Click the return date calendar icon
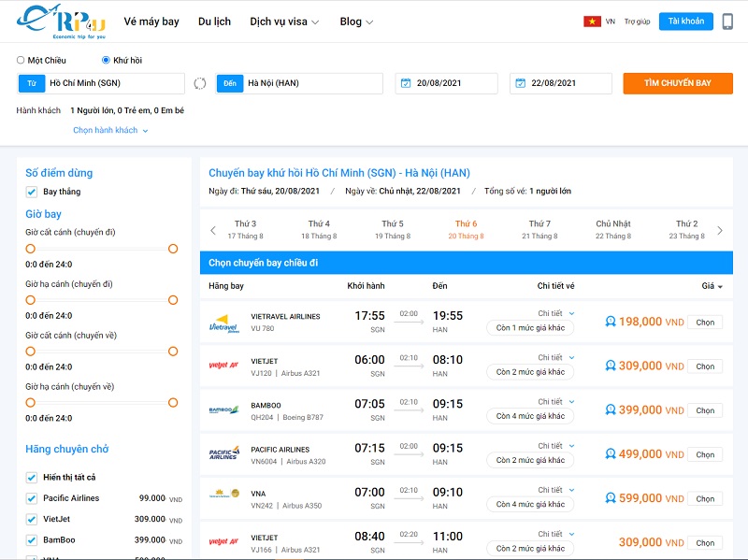This screenshot has height=560, width=748. point(520,83)
